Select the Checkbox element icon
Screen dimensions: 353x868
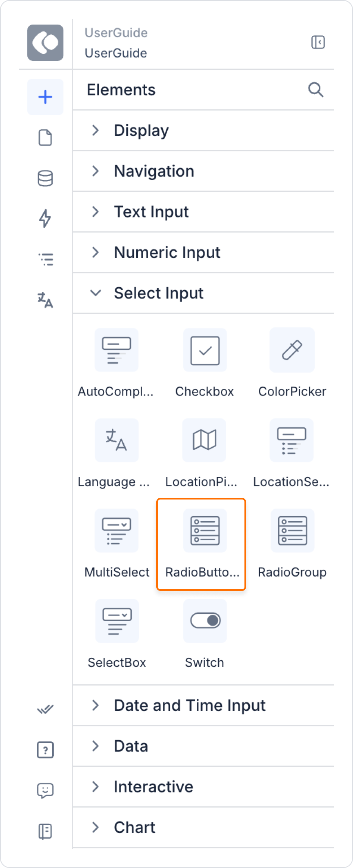(205, 350)
